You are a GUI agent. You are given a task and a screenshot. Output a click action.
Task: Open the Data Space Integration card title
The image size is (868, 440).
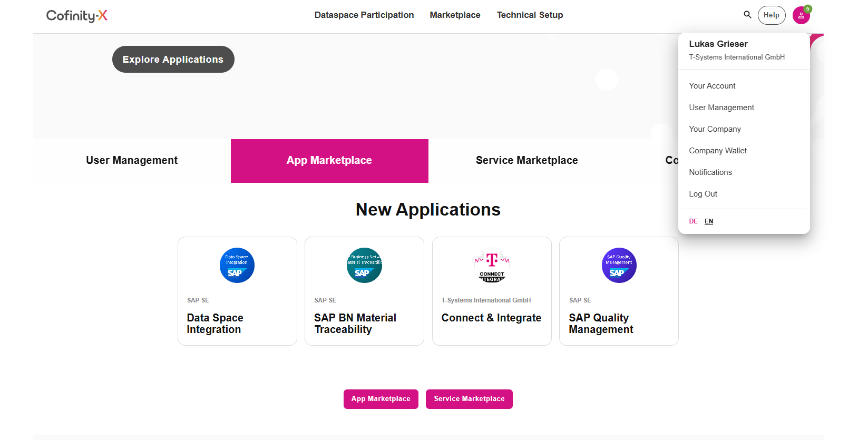pyautogui.click(x=215, y=324)
